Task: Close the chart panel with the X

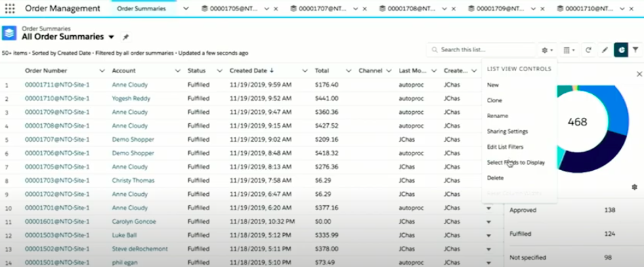Action: point(639,74)
